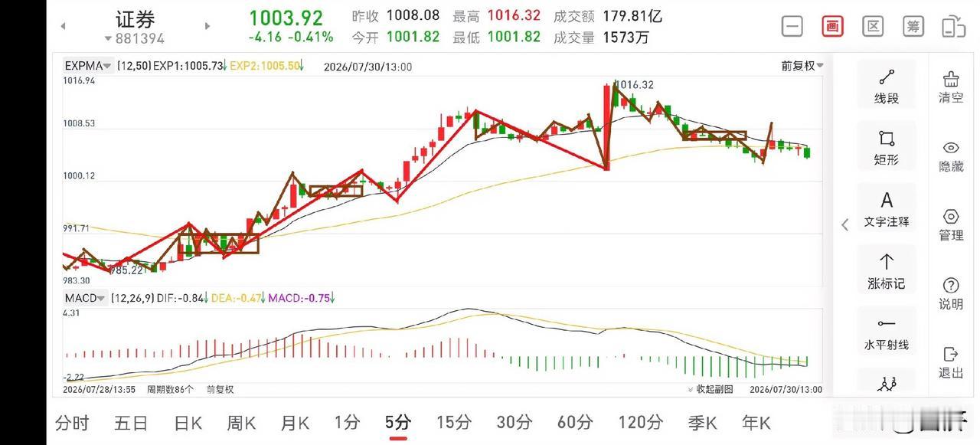This screenshot has height=445, width=980.
Task: Open the EXPMA indicator dropdown
Action: pos(89,66)
